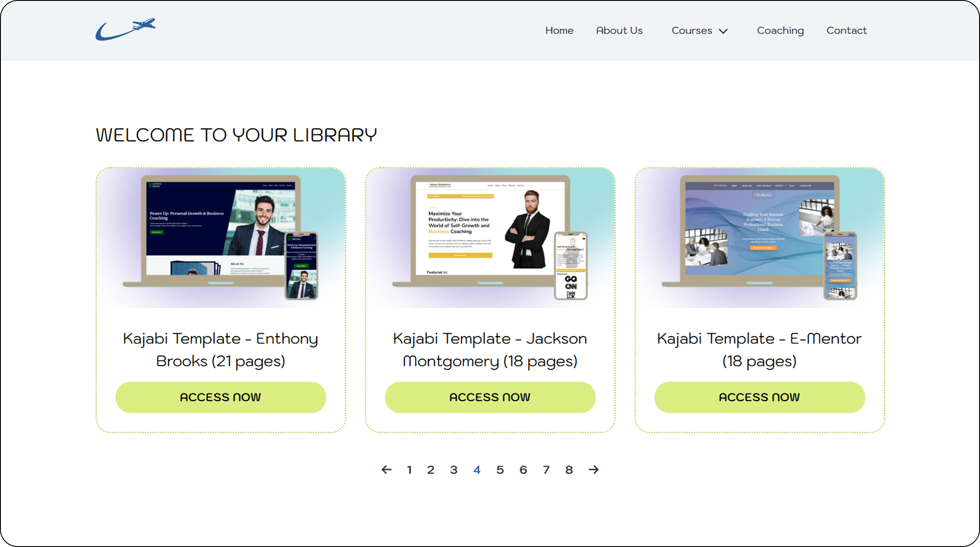980x547 pixels.
Task: Navigate to the Coaching page
Action: [780, 30]
